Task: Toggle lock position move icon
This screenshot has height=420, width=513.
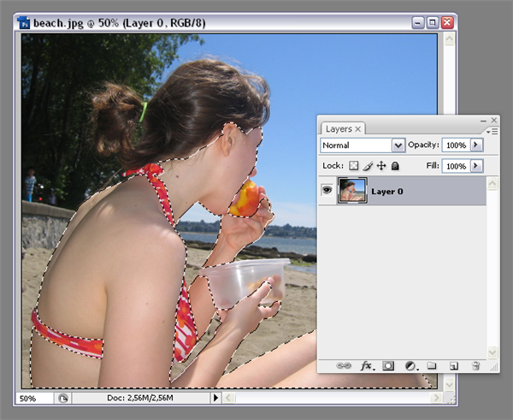Action: pos(381,166)
